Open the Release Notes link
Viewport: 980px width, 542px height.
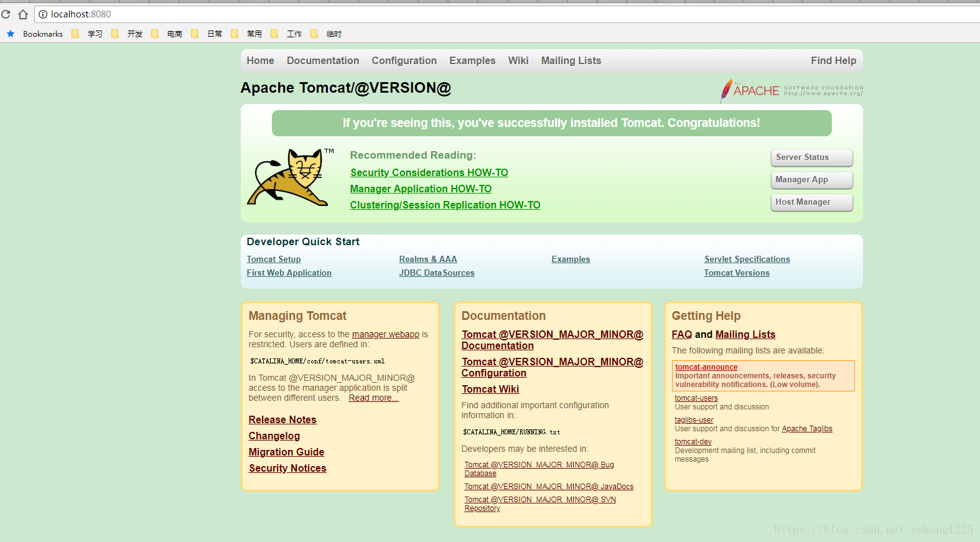pyautogui.click(x=282, y=420)
